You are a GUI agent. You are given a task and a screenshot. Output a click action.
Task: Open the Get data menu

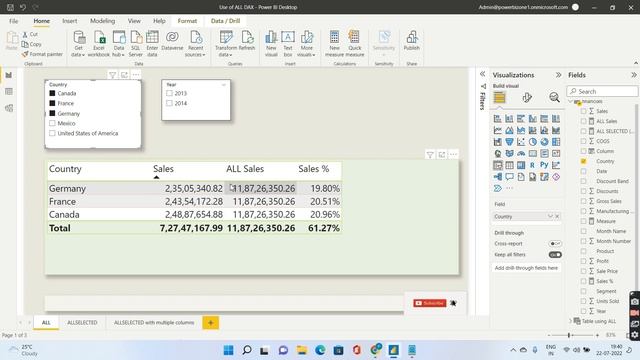point(78,43)
